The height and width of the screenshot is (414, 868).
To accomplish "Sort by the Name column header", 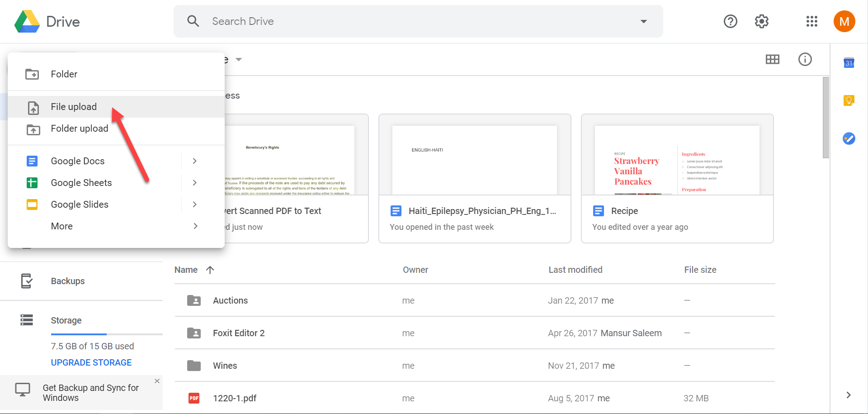I will coord(186,270).
